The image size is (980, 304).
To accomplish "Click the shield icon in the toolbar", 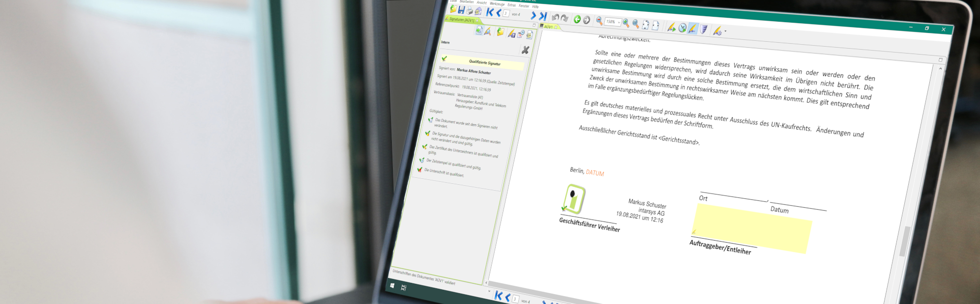I will point(704,29).
